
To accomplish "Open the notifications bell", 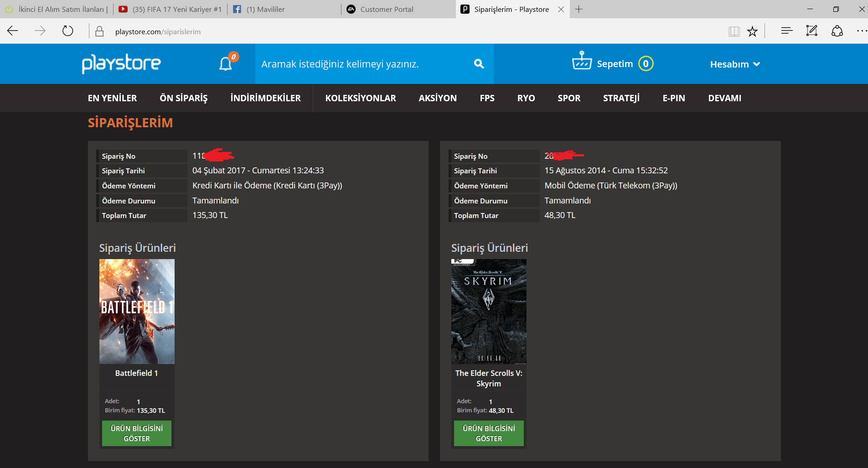I will point(226,63).
